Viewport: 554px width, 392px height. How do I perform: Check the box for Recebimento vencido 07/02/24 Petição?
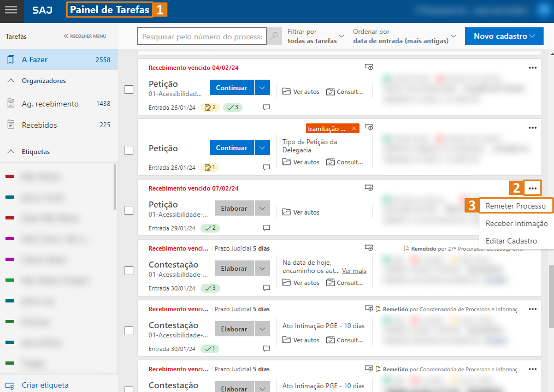pyautogui.click(x=129, y=210)
